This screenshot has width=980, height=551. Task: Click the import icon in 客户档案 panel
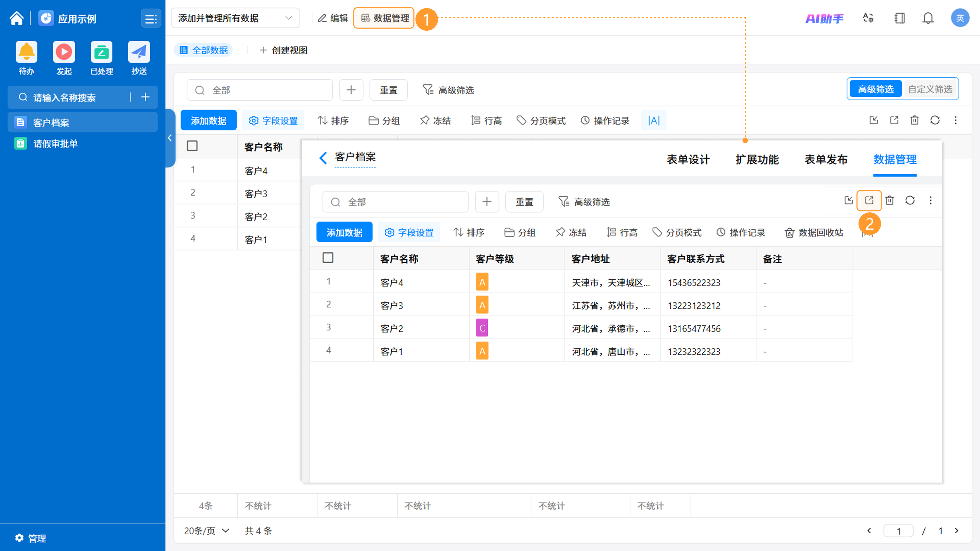click(x=849, y=200)
